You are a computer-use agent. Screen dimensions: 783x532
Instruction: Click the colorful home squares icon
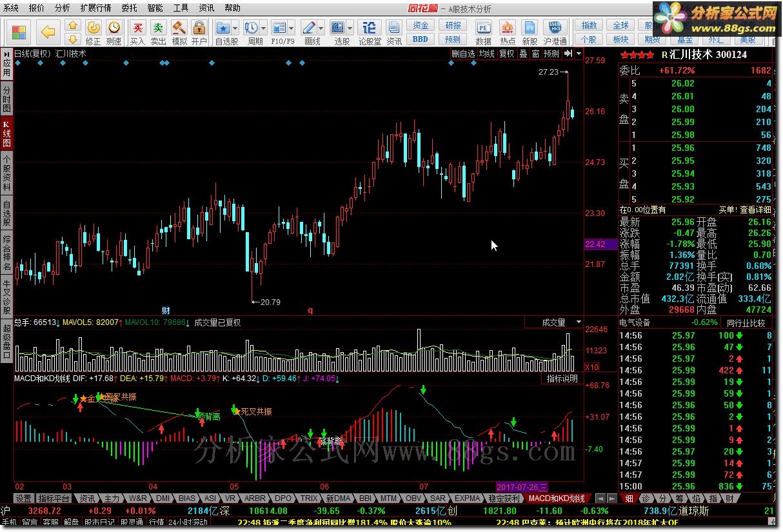(x=19, y=31)
